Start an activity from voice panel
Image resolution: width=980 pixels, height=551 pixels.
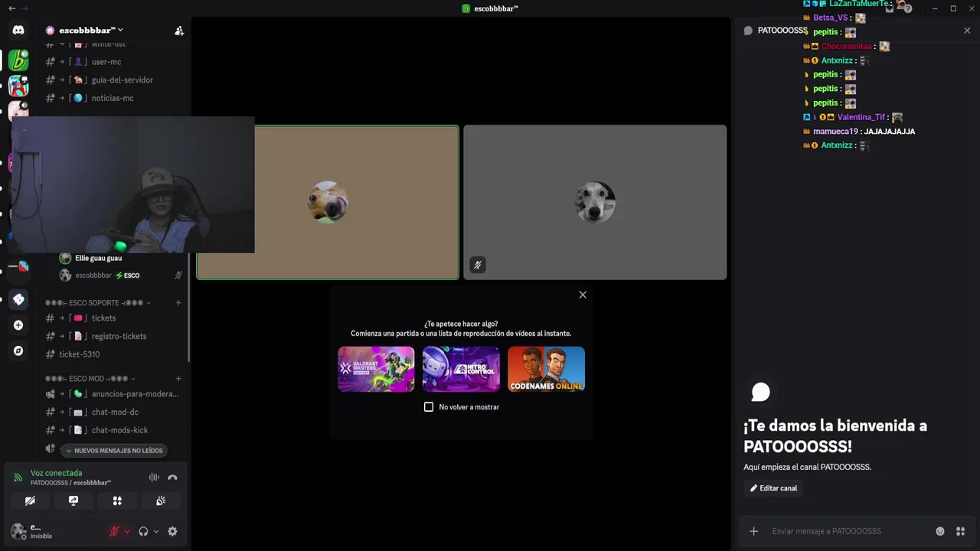click(x=117, y=500)
